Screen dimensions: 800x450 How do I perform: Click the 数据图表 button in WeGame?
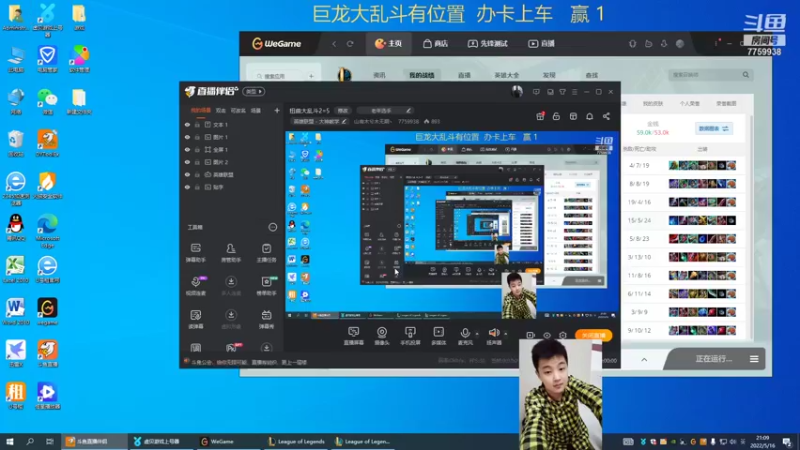pyautogui.click(x=713, y=129)
